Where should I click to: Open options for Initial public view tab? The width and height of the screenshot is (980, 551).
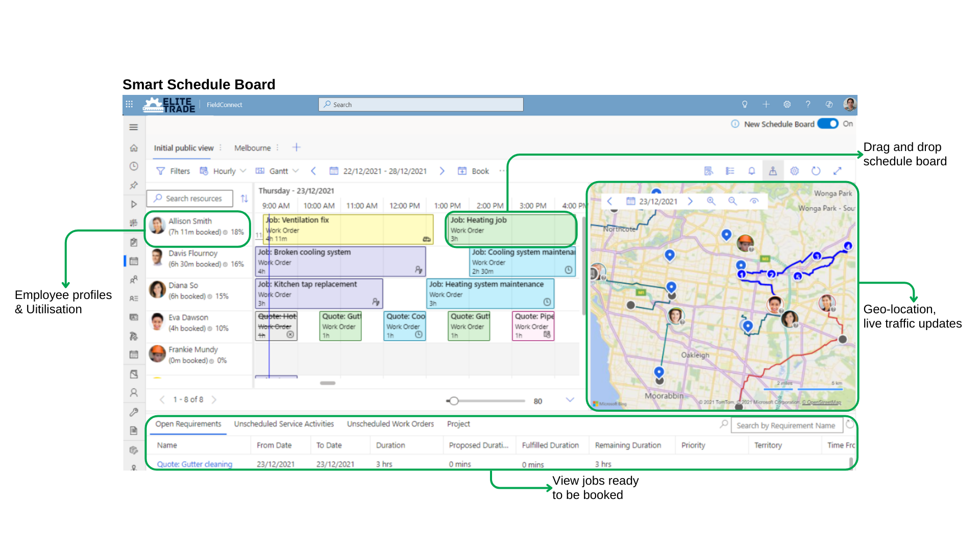[x=220, y=147]
